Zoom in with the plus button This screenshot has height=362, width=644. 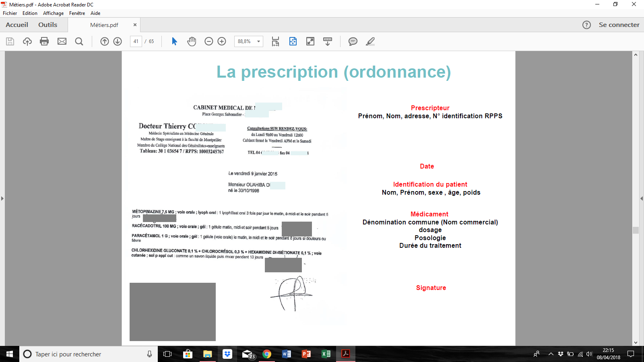point(222,41)
